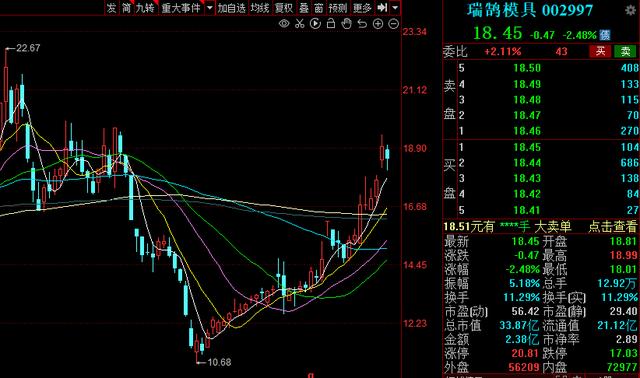Click the 流通值 value 21.12亿

tap(617, 325)
